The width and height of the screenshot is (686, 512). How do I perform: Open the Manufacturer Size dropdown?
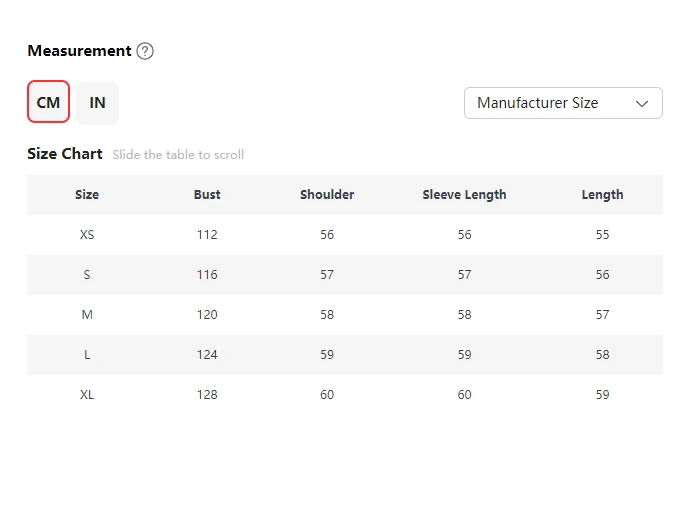[563, 103]
